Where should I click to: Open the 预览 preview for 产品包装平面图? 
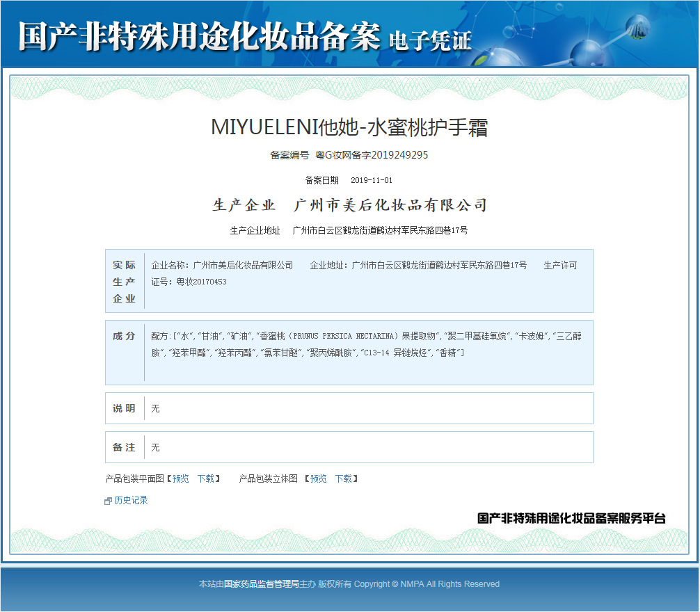coord(180,478)
